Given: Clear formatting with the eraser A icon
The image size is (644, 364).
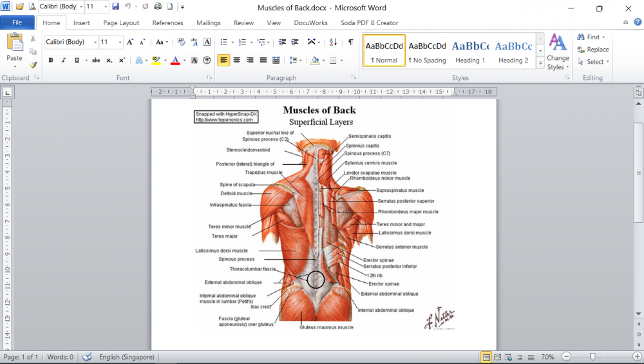Looking at the screenshot, I should pos(181,42).
